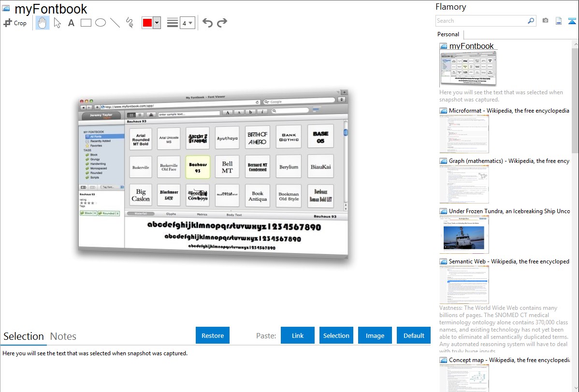Pick the rectangle shape tool

pos(86,23)
